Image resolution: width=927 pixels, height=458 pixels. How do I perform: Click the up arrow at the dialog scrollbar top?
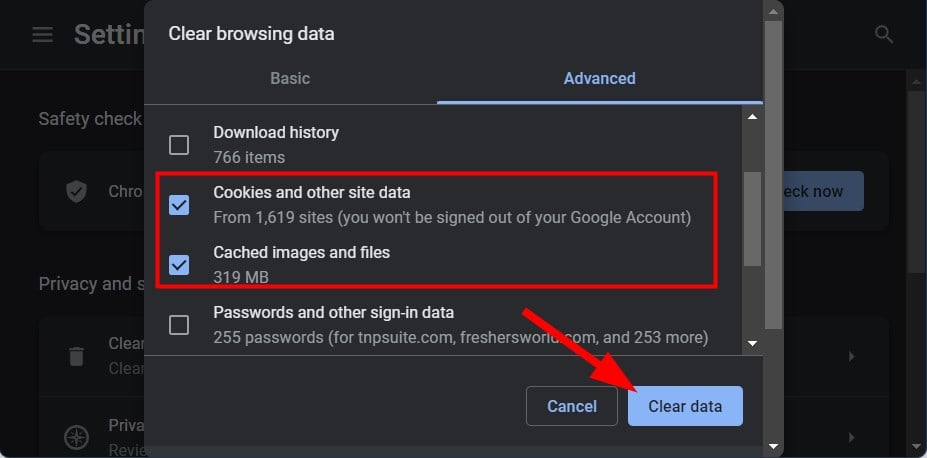[773, 11]
